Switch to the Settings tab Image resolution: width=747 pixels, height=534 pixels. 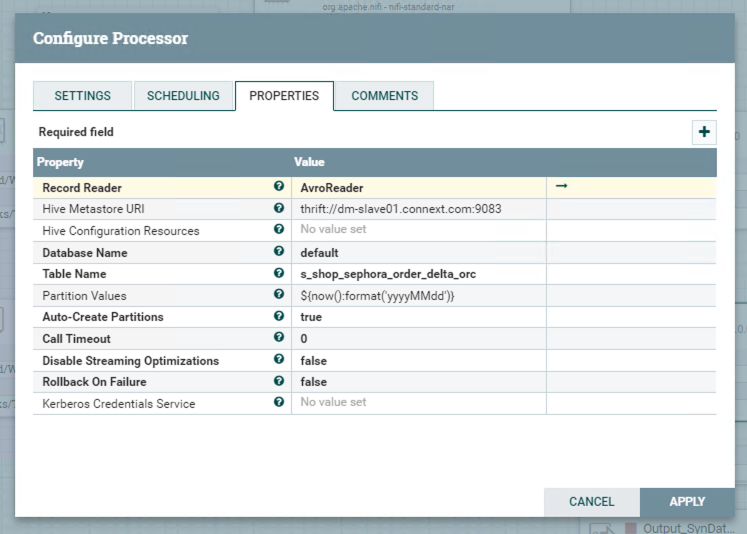point(82,96)
